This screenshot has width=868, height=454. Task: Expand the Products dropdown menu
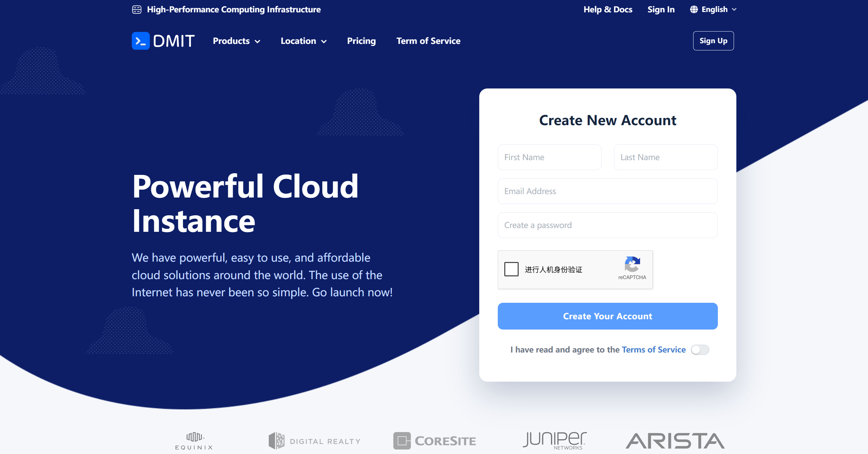(x=237, y=41)
